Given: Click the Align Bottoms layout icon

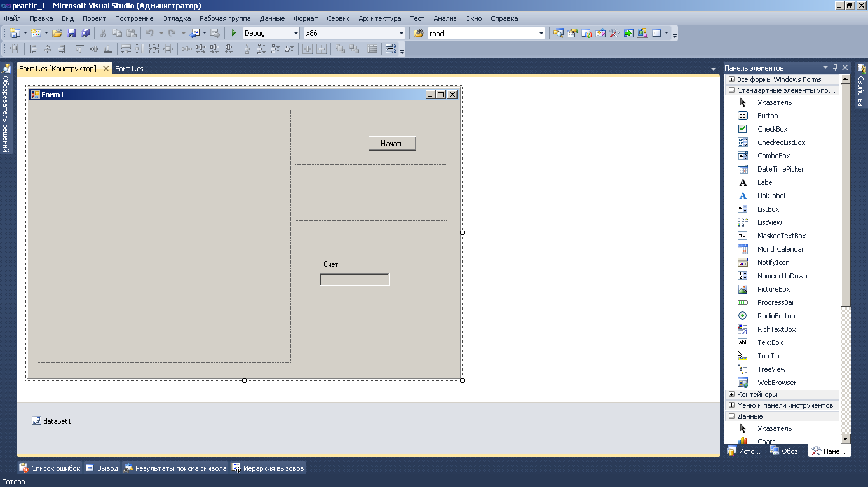Looking at the screenshot, I should 108,49.
